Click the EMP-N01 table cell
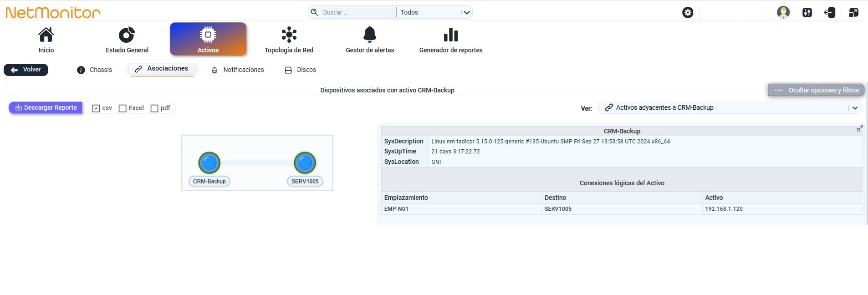868x295 pixels. tap(461, 209)
